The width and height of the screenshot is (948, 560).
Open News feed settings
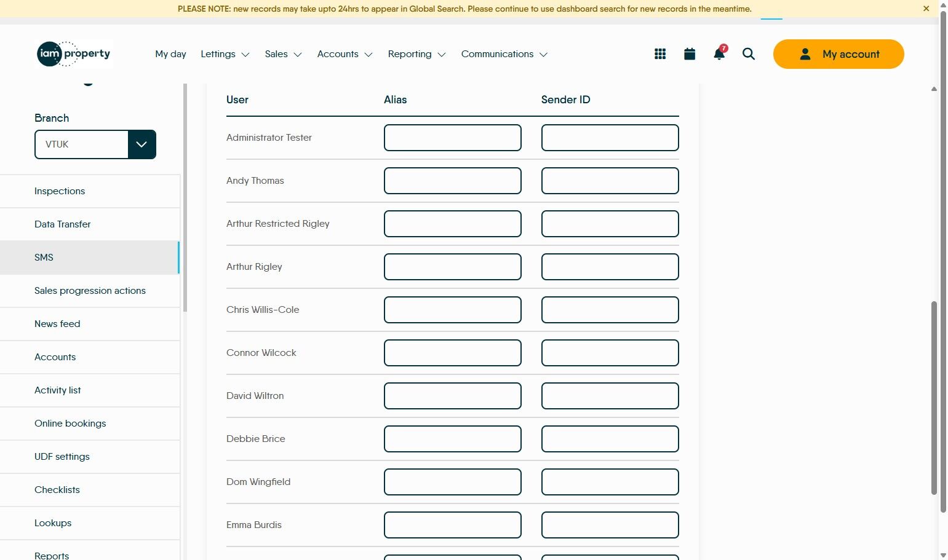90,324
